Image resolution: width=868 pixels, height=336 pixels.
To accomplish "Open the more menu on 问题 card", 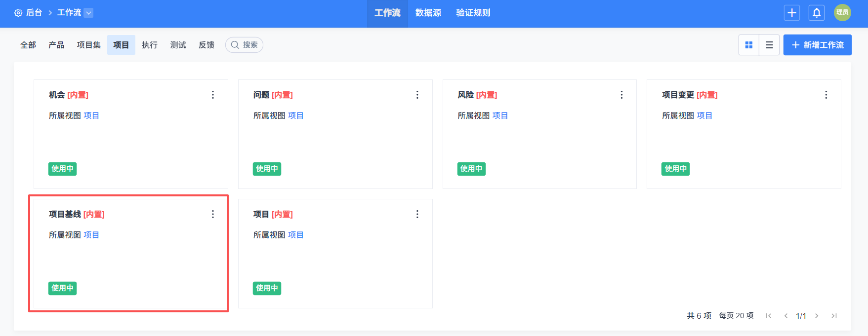I will (417, 95).
